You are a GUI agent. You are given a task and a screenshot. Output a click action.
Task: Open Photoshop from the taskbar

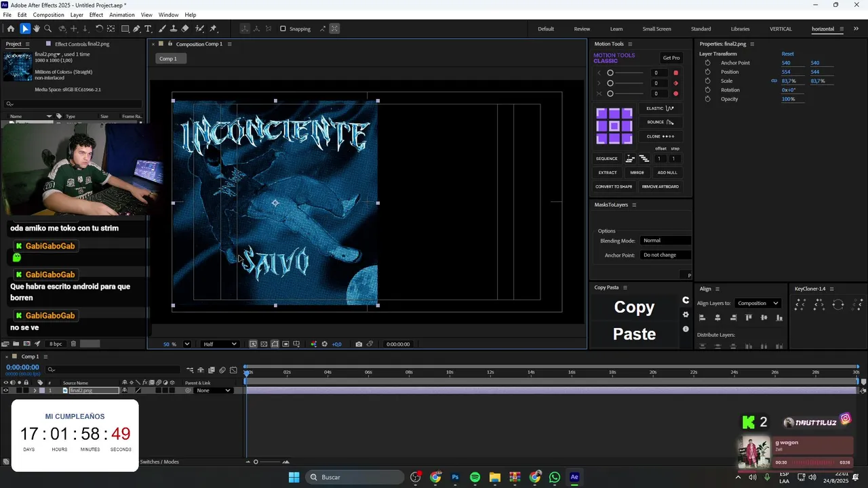point(455,477)
